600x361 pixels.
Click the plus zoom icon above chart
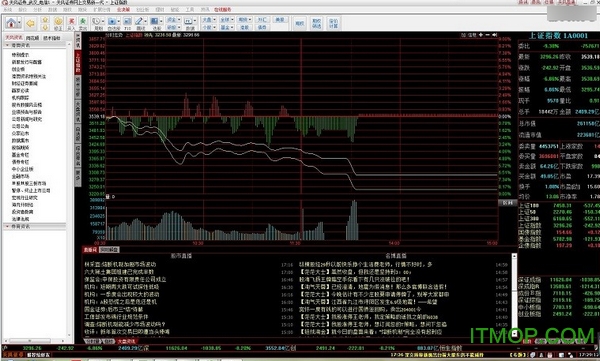tap(481, 35)
